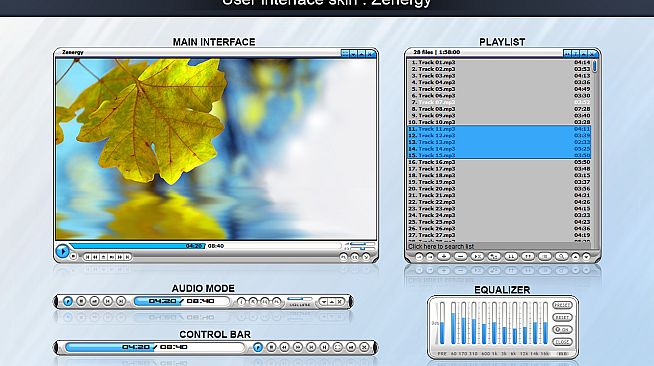Toggle the EQ equalizer button in Main Interface
Screen dimensions: 654x366
coord(355,257)
